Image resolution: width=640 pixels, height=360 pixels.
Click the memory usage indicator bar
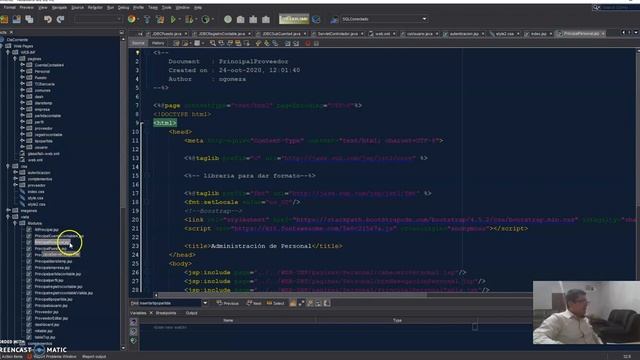point(293,19)
